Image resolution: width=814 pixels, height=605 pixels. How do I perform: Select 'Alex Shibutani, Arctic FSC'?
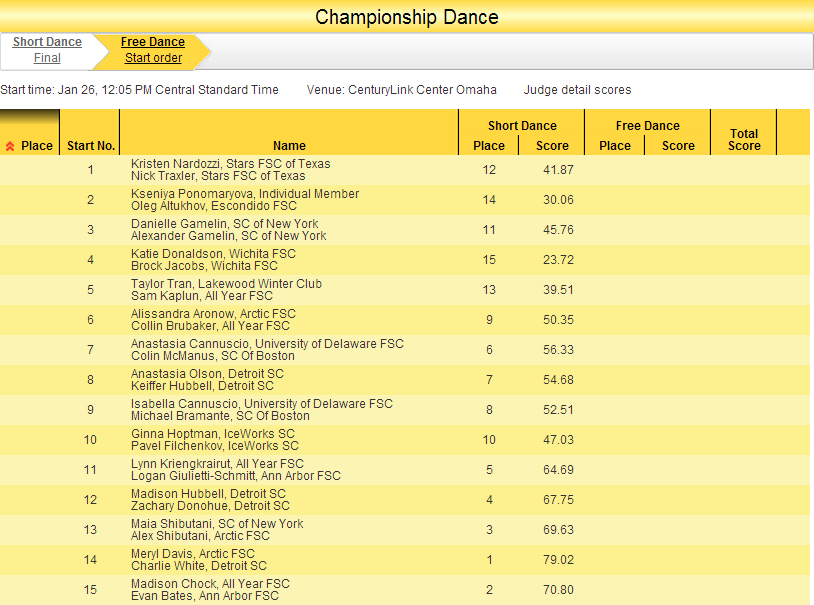click(x=200, y=536)
